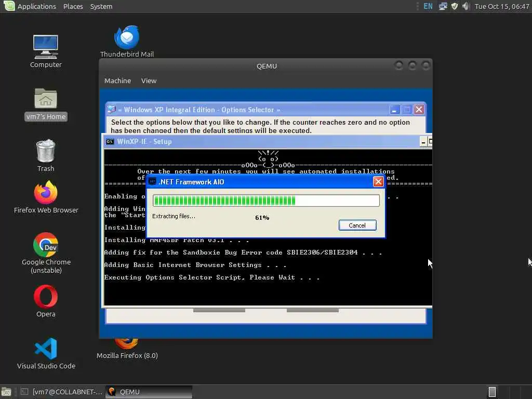Minimize the WinXP-IE Setup console
532x399 pixels.
(x=423, y=142)
